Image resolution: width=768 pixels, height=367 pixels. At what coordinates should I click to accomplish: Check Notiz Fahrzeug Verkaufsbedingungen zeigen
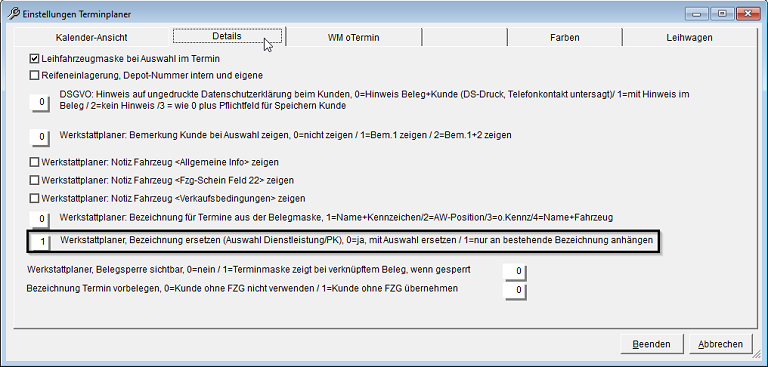[34, 198]
